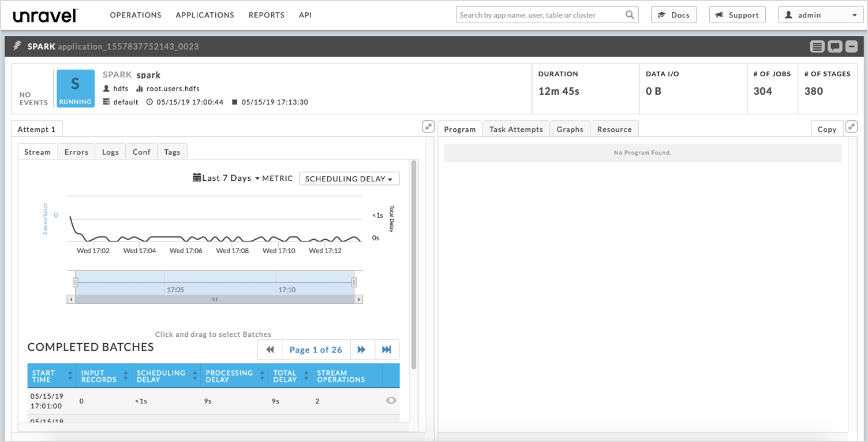Open the Task Attempts tab
Screen dimensions: 868x442
[516, 129]
